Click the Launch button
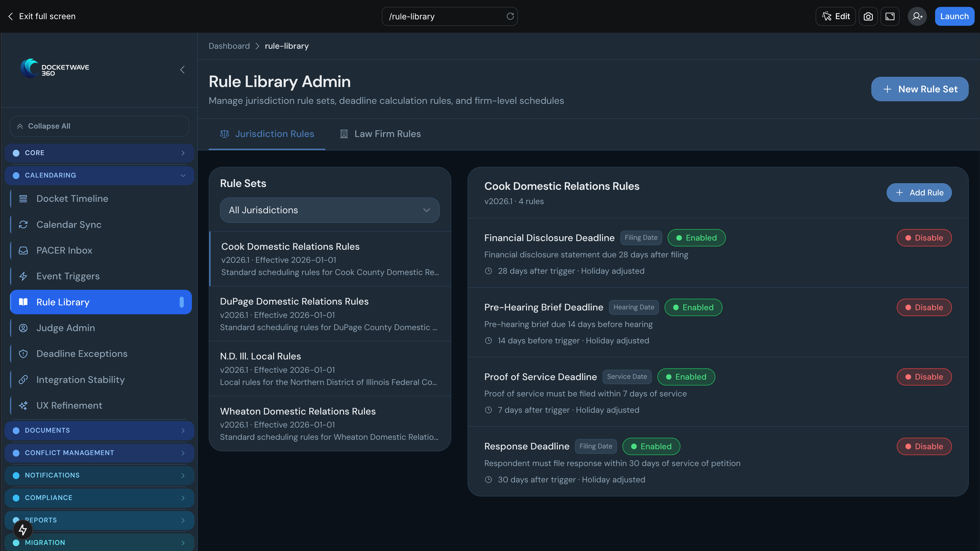This screenshot has width=980, height=551. click(954, 16)
